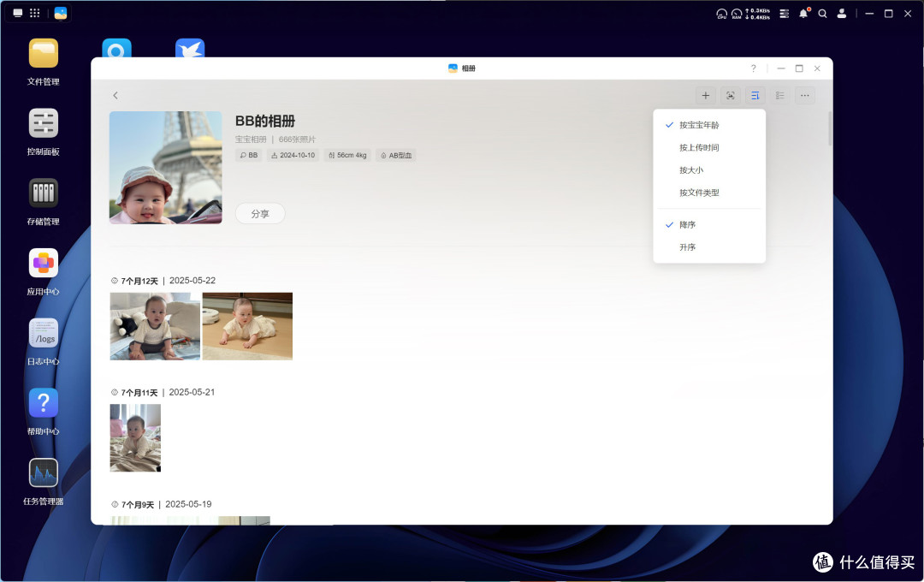Choose 降序 descending order

tap(709, 224)
